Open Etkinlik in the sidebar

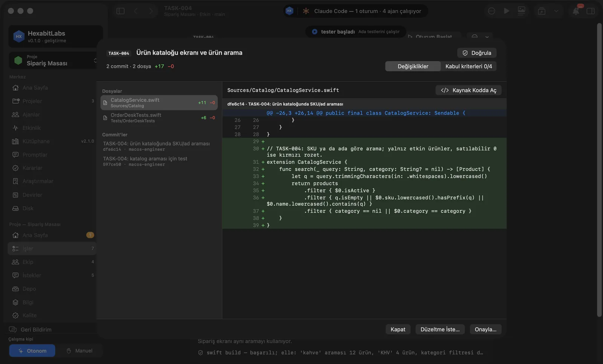pos(52,128)
